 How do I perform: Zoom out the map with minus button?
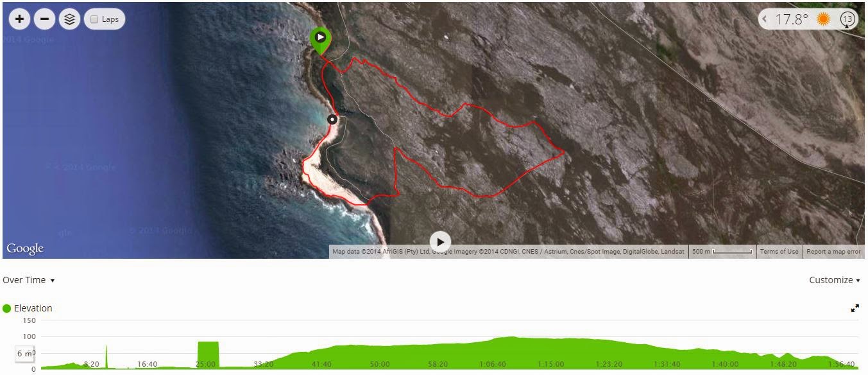44,19
